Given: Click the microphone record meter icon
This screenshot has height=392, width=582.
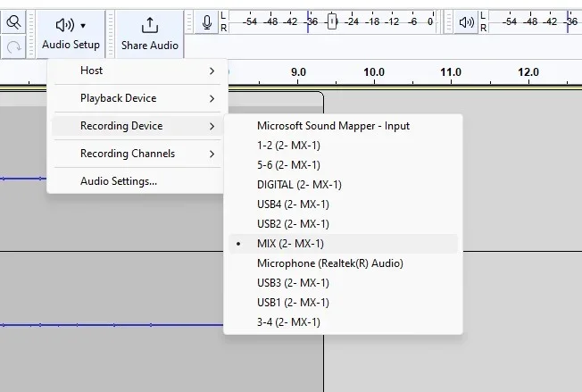Looking at the screenshot, I should pos(207,22).
